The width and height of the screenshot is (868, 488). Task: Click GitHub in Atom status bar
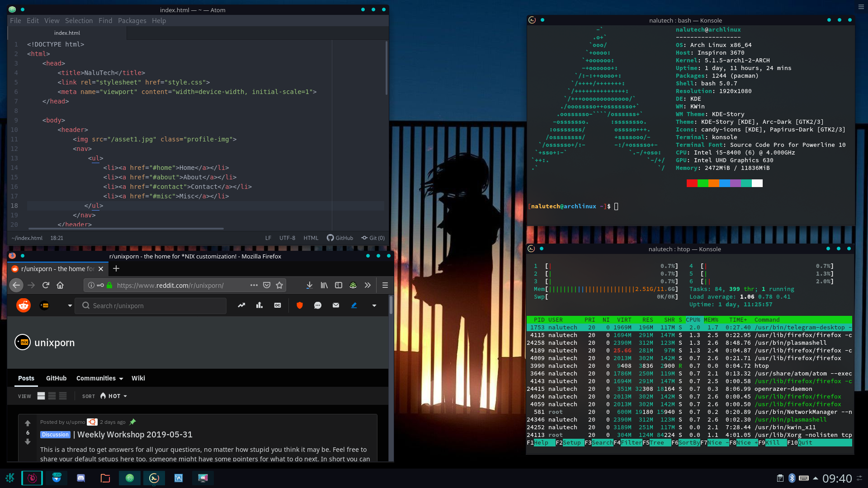tap(340, 238)
